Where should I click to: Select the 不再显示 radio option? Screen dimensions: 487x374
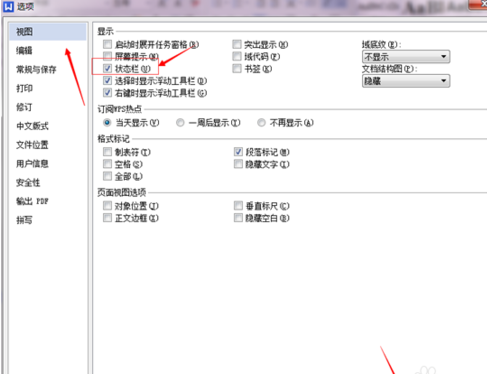(261, 123)
